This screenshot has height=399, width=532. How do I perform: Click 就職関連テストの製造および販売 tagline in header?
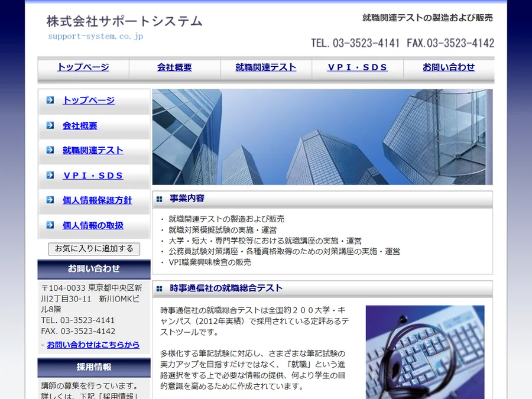pos(427,18)
